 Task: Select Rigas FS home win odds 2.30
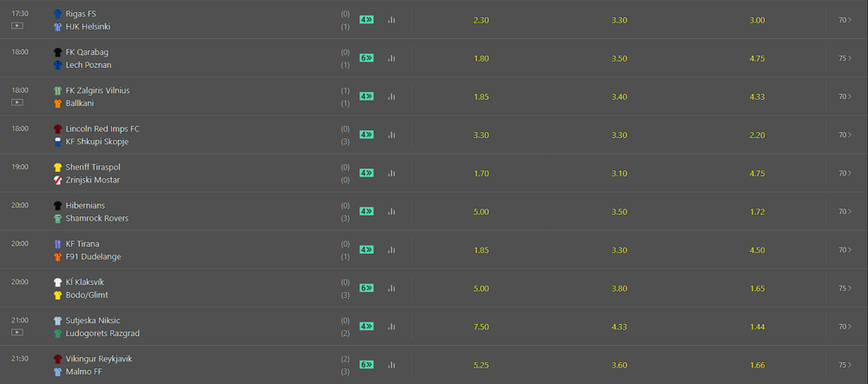pyautogui.click(x=481, y=20)
